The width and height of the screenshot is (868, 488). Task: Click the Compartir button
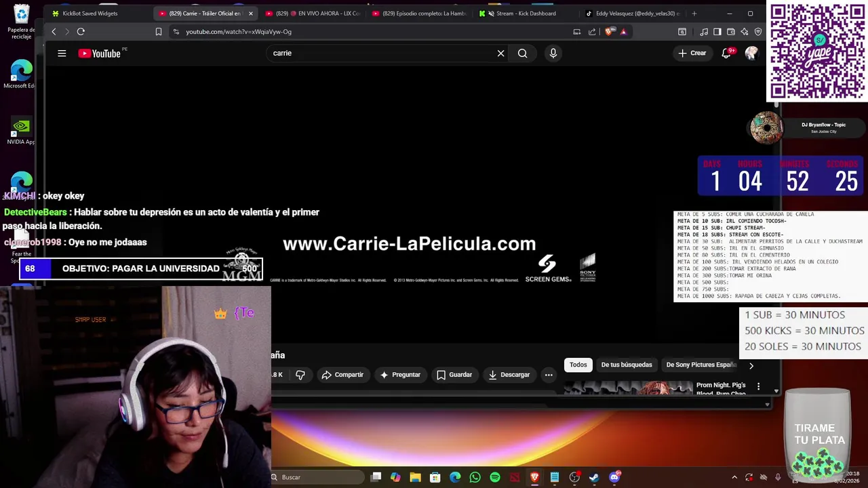click(x=342, y=375)
